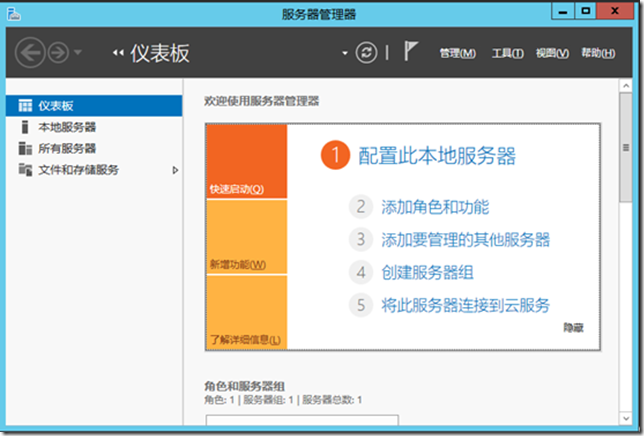Screen dimensions: 644x436
Task: Click the forward navigation arrow
Action: point(58,53)
